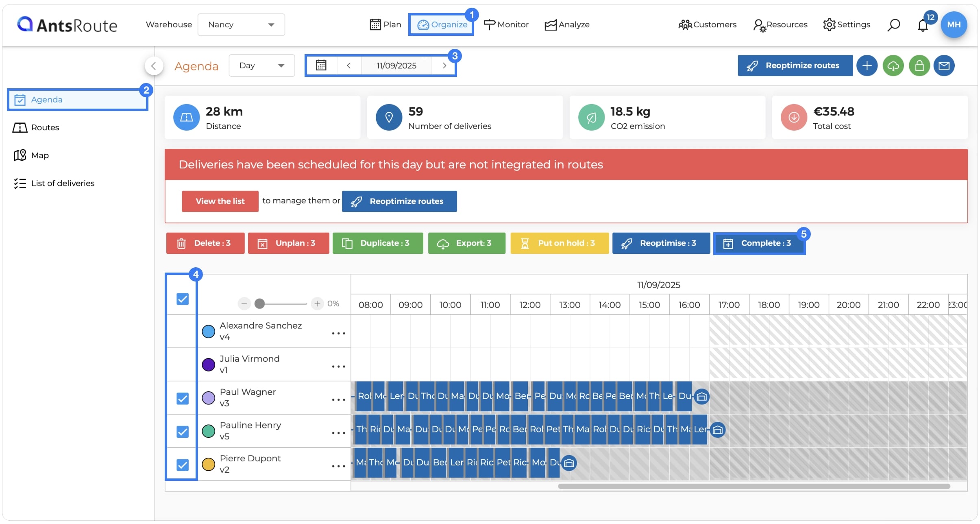980x524 pixels.
Task: Click the depot icon on Paul Wagner's route
Action: click(x=701, y=396)
